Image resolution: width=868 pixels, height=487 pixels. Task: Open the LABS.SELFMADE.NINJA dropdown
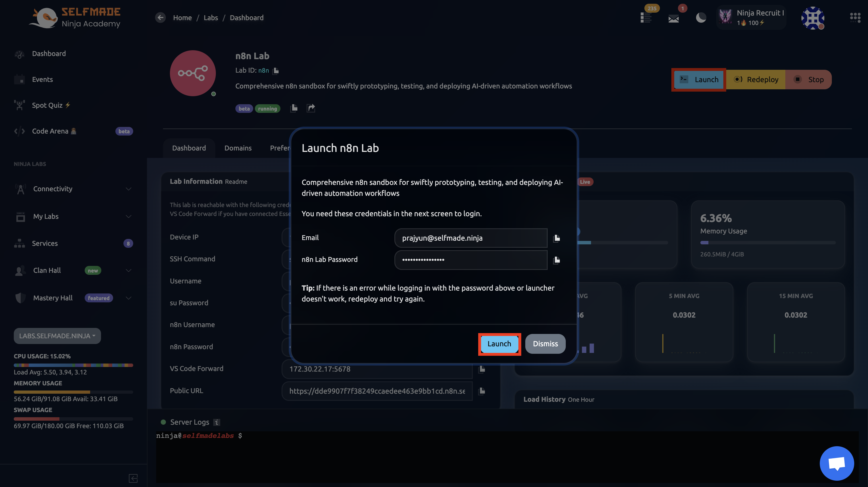coord(57,336)
